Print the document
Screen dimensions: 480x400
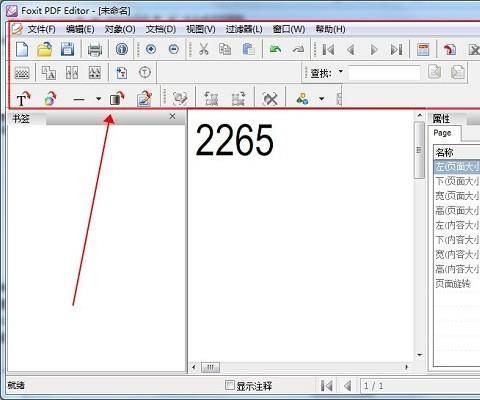pos(95,50)
